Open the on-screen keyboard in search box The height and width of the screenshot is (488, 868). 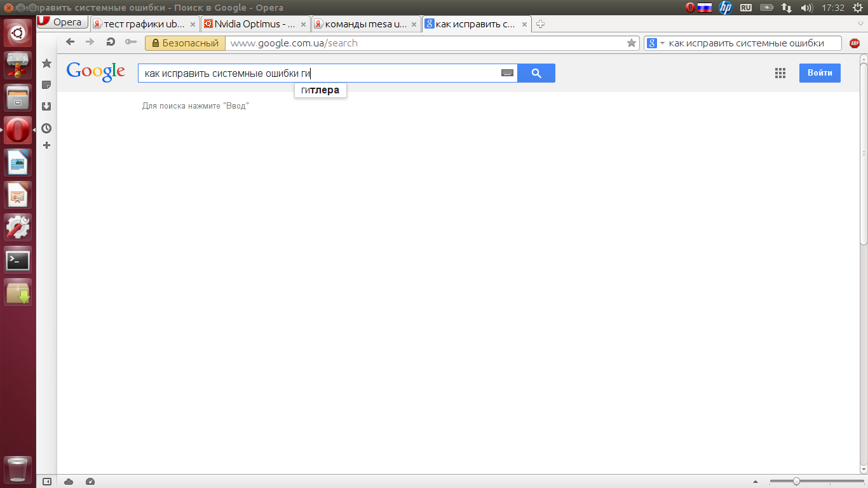[x=507, y=73]
